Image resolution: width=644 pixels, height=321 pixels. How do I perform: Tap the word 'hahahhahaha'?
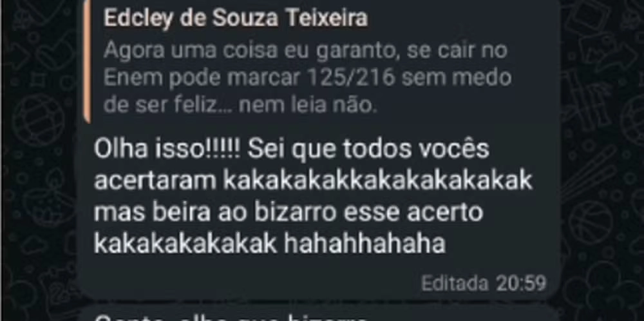click(x=365, y=245)
